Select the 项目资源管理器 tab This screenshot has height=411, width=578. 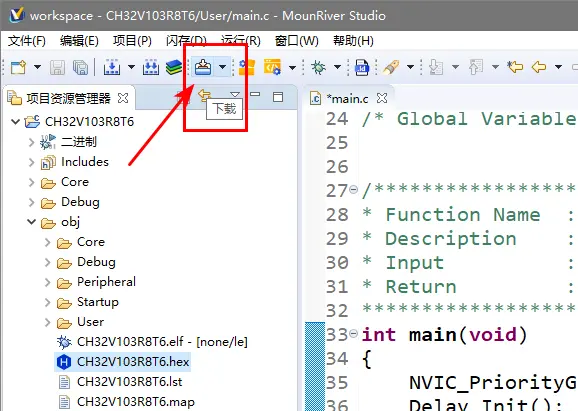68,98
